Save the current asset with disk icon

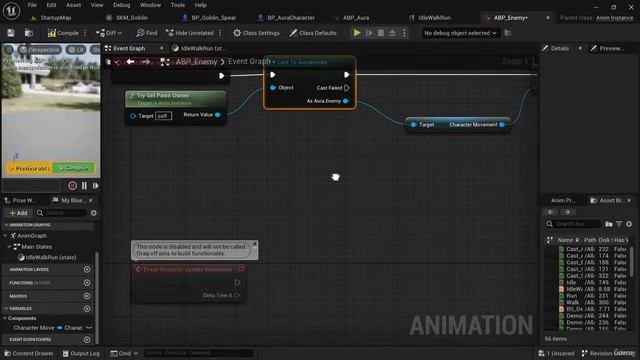pyautogui.click(x=11, y=33)
